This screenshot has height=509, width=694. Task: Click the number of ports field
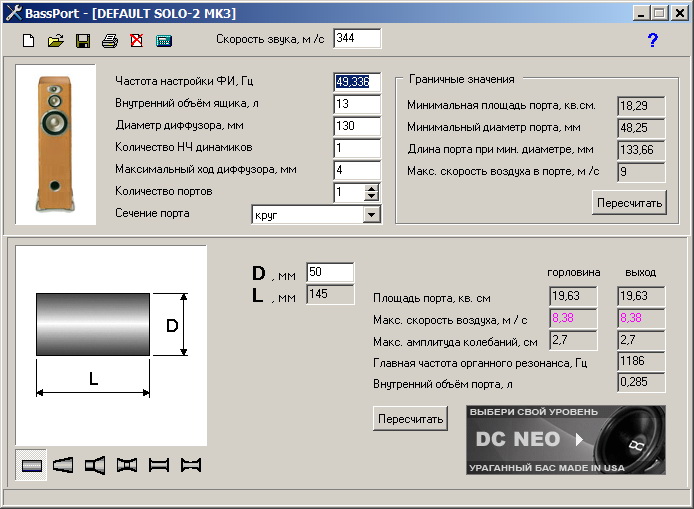point(349,193)
